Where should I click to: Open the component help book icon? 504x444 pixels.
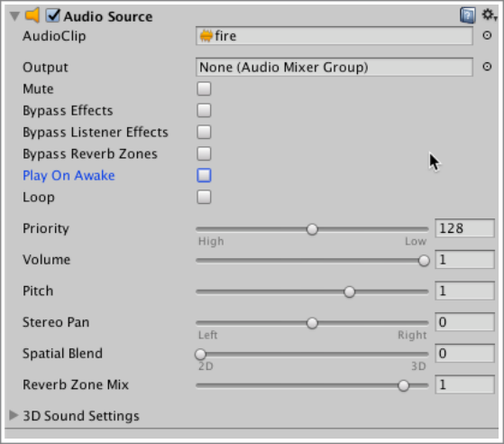tap(468, 15)
